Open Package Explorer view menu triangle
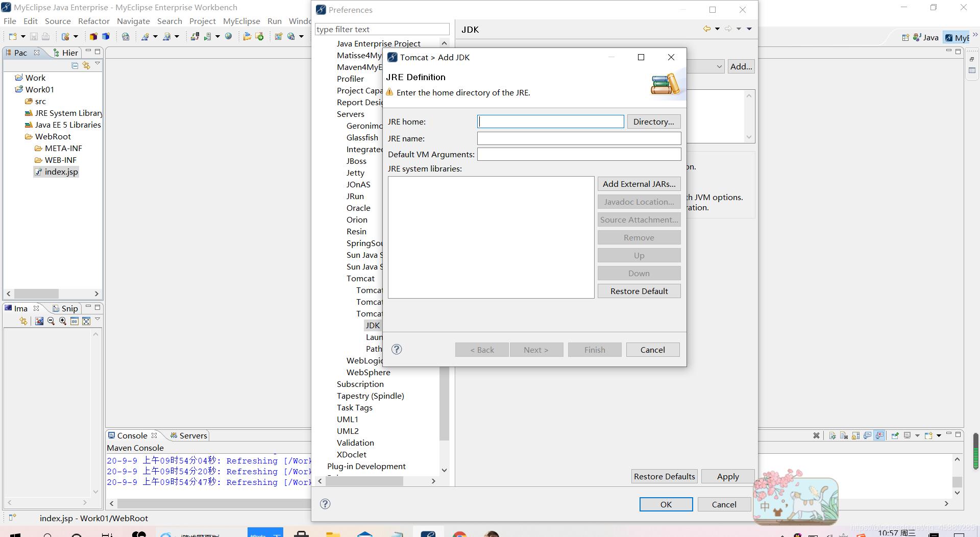This screenshot has width=980, height=537. tap(97, 64)
